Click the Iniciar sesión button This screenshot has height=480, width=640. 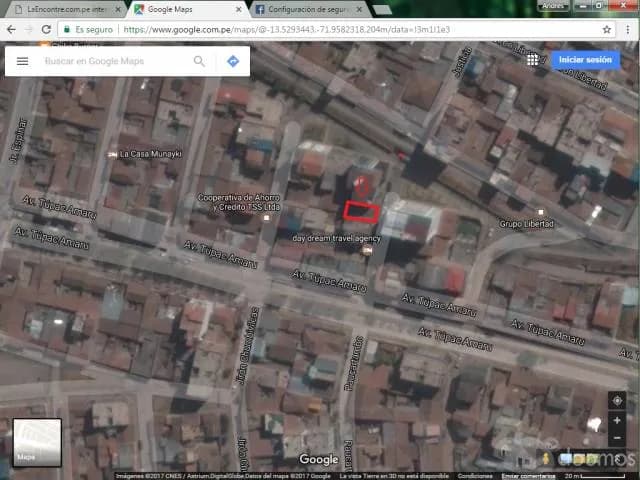tap(585, 60)
